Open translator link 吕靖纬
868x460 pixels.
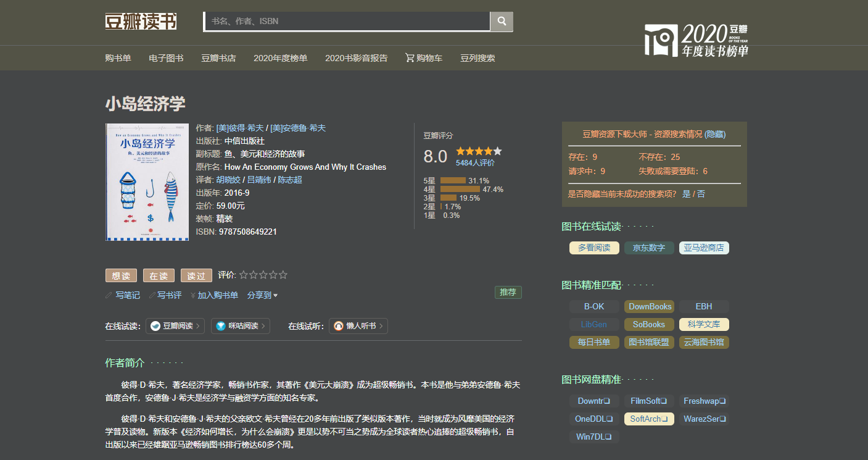coord(259,180)
